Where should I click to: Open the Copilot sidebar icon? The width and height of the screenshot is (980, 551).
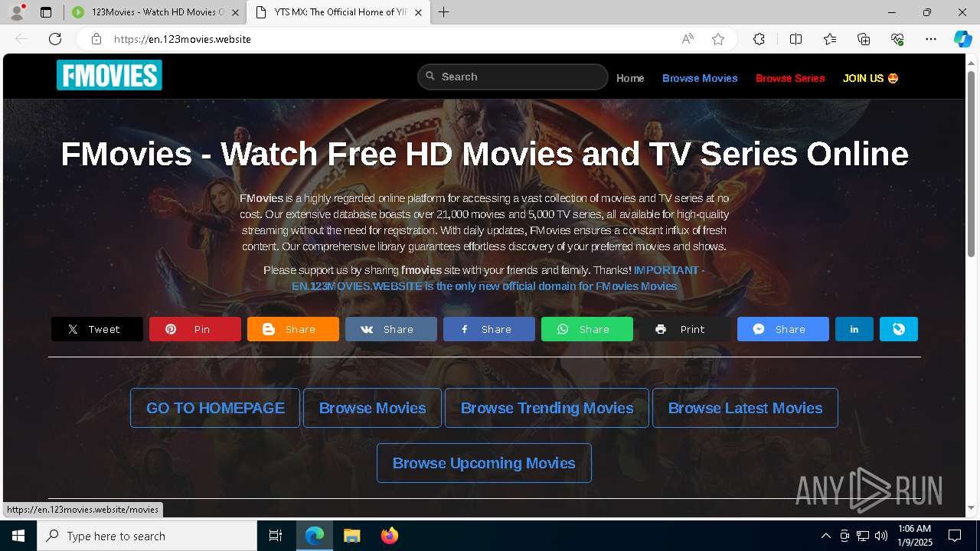[x=962, y=39]
